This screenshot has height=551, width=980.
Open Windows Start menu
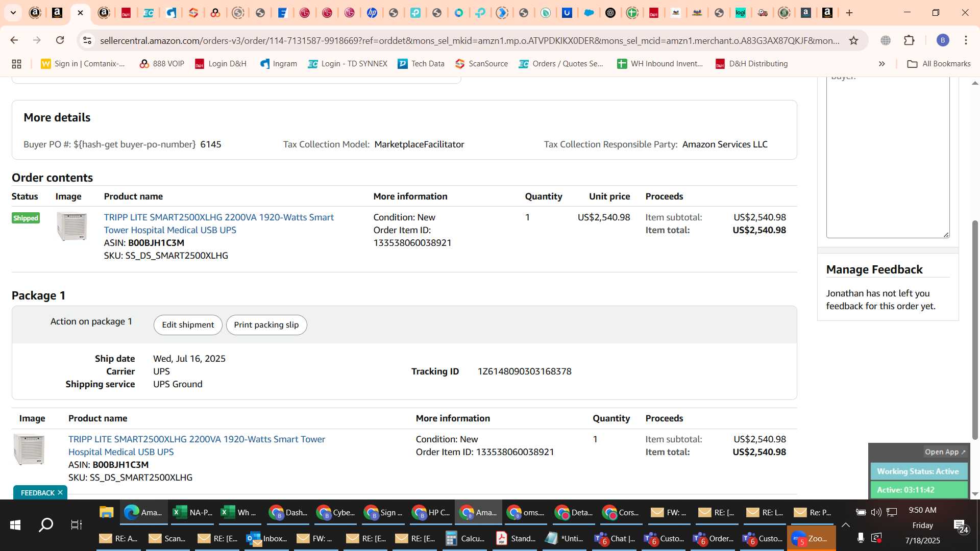pos(15,524)
